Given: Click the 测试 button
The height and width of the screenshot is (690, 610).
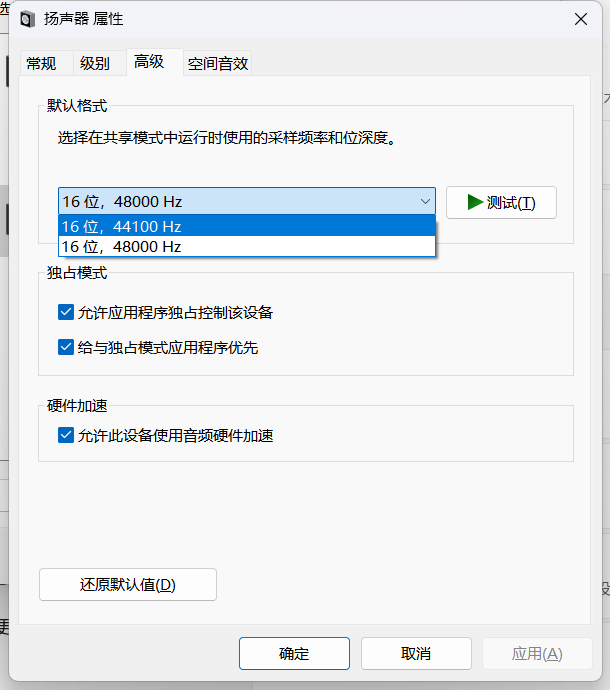Looking at the screenshot, I should pyautogui.click(x=501, y=203).
